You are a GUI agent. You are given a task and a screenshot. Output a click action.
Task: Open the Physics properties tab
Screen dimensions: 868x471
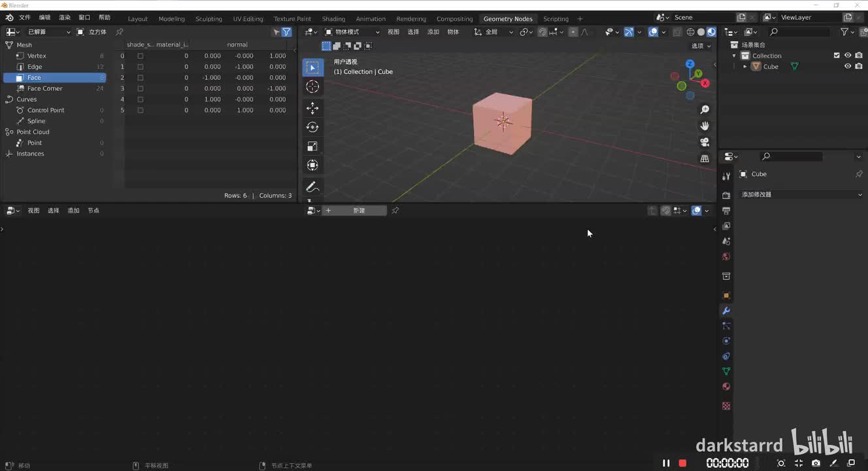726,341
